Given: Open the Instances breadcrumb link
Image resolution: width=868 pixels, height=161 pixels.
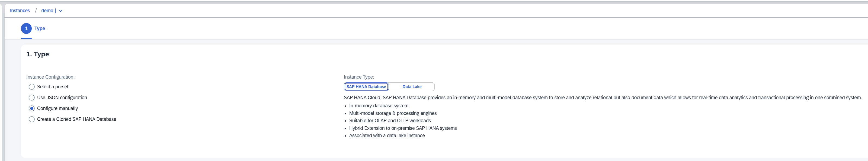Looking at the screenshot, I should pos(20,11).
